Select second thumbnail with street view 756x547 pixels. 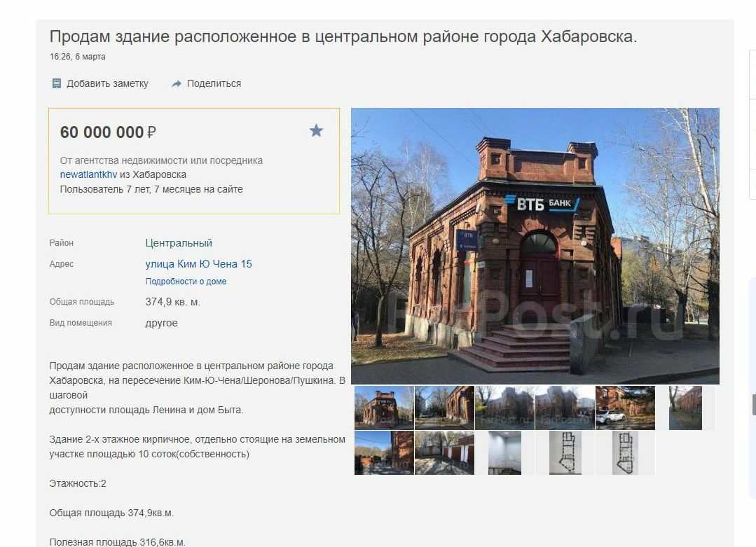point(444,408)
